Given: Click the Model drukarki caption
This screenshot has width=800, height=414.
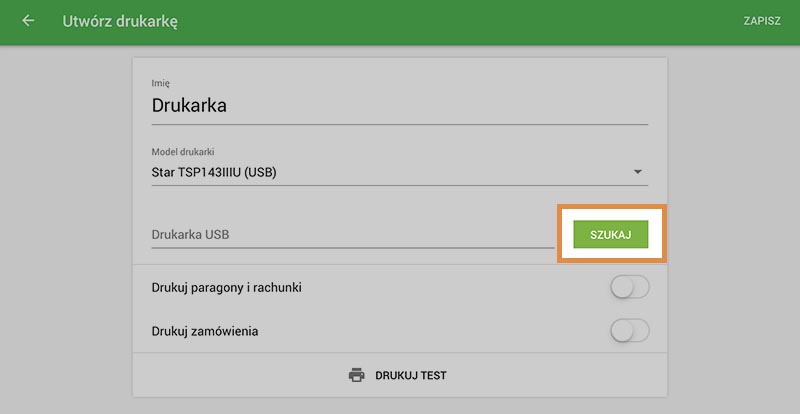Looking at the screenshot, I should click(183, 152).
